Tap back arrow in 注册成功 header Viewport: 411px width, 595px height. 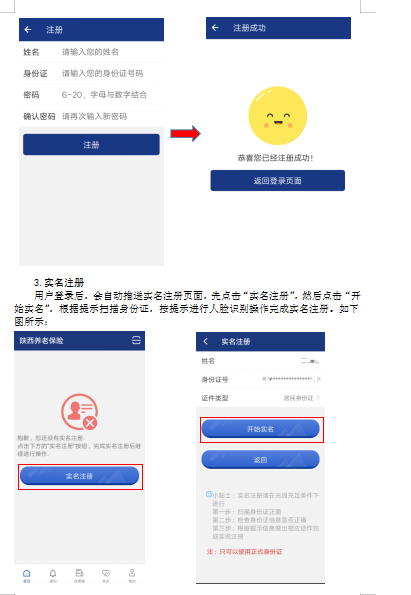pos(215,28)
